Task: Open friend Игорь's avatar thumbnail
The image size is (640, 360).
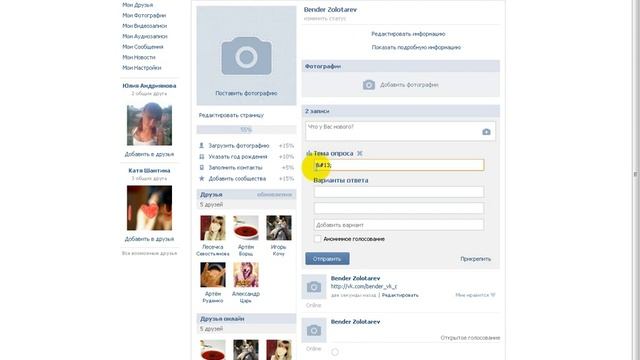Action: 279,228
